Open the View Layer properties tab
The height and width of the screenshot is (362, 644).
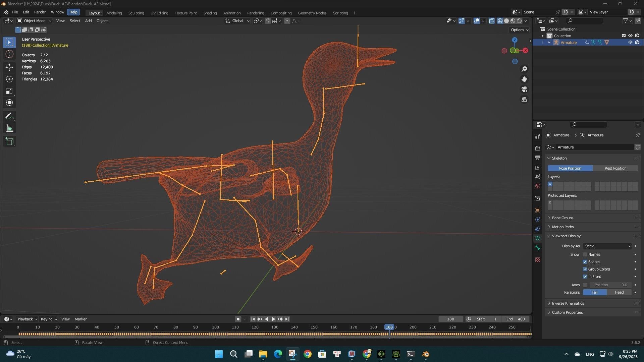(x=538, y=167)
